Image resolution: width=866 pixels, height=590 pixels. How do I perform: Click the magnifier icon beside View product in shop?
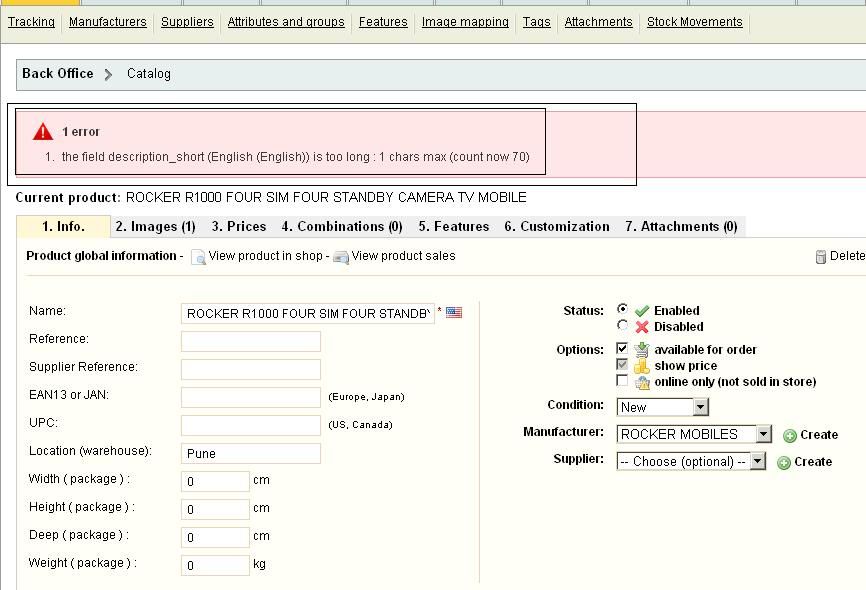click(x=198, y=257)
